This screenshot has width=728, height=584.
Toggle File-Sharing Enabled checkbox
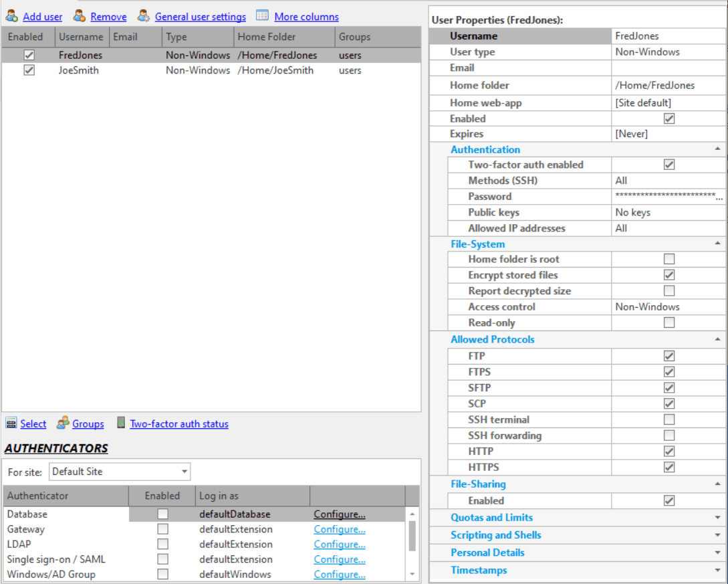click(669, 500)
